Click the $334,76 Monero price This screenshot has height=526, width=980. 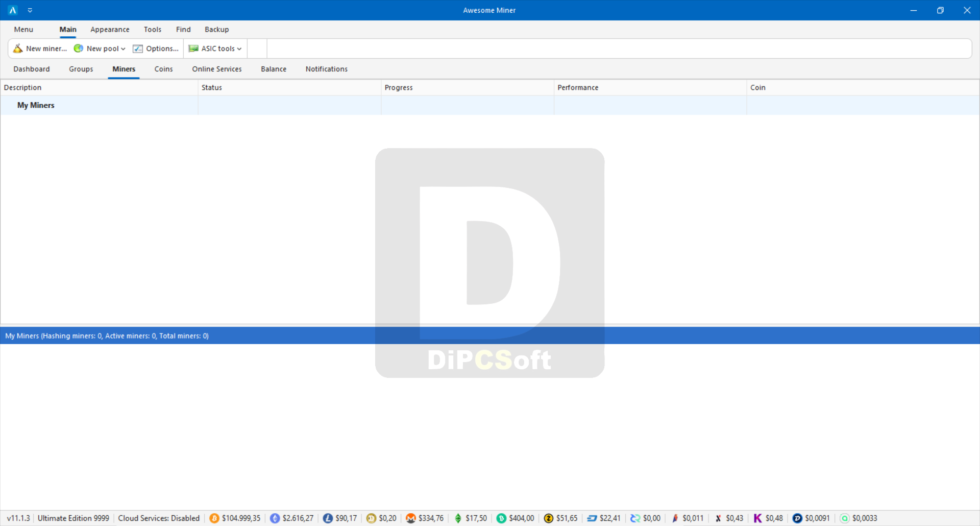[x=431, y=518]
